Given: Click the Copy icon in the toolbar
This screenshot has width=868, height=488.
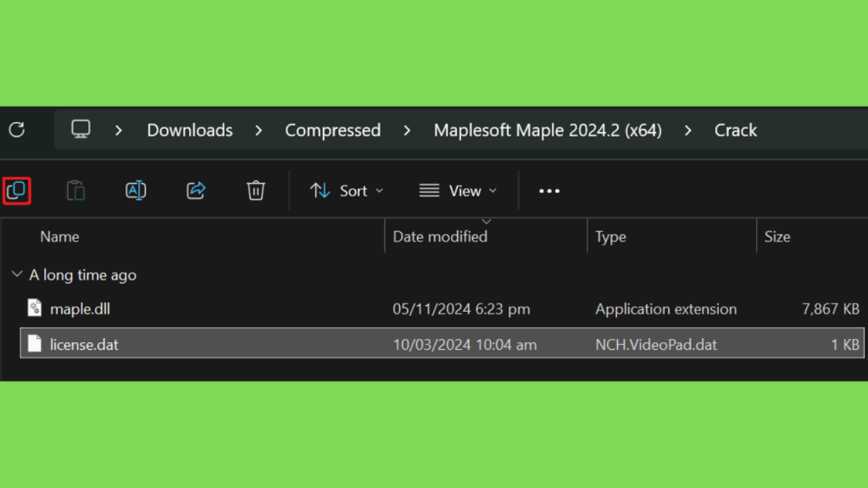Looking at the screenshot, I should coord(17,191).
